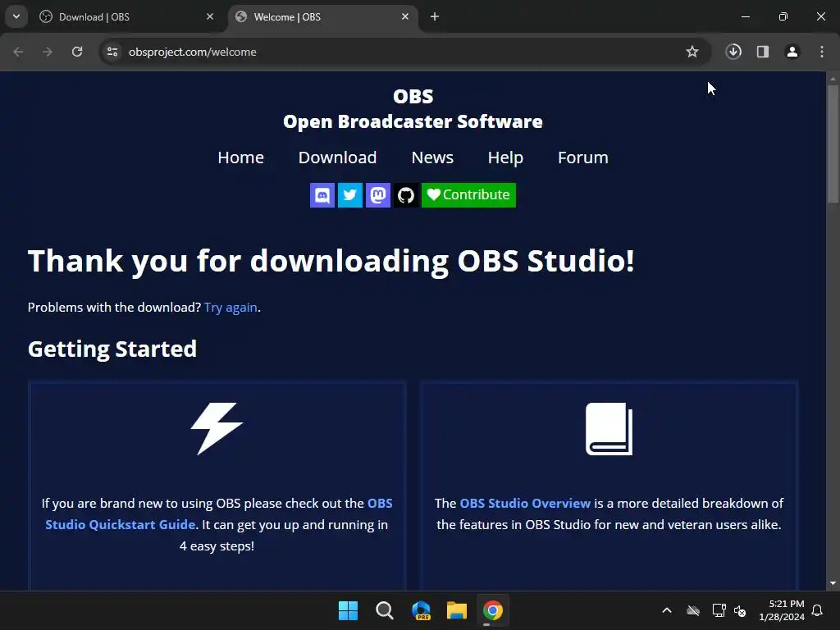Click the Chrome taskbar icon
This screenshot has height=630, width=840.
[x=493, y=610]
